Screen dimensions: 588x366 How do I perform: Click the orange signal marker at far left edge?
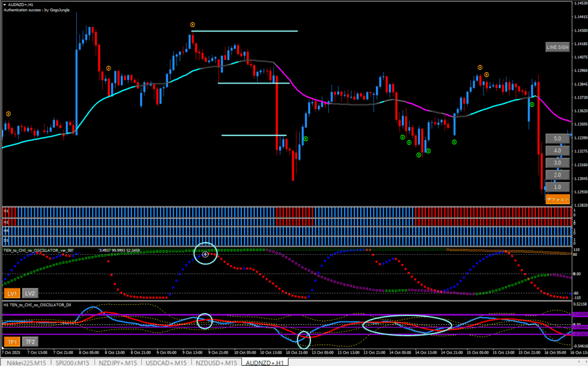(x=8, y=113)
